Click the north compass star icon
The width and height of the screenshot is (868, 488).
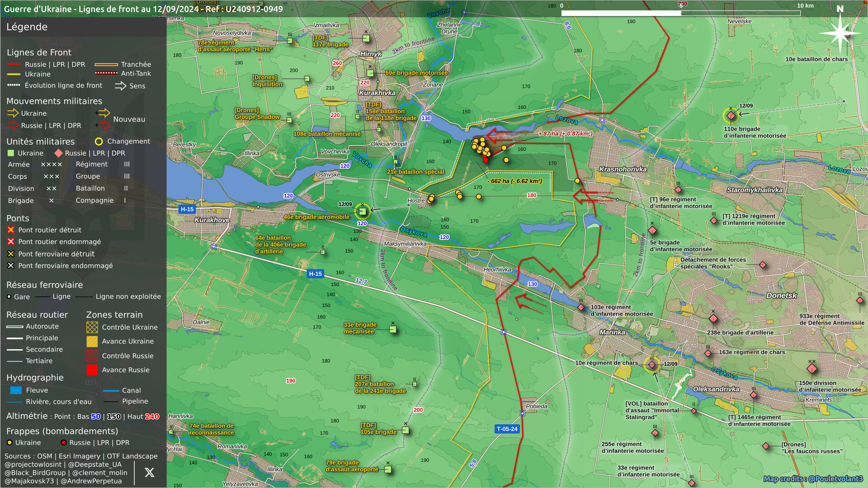[x=840, y=33]
